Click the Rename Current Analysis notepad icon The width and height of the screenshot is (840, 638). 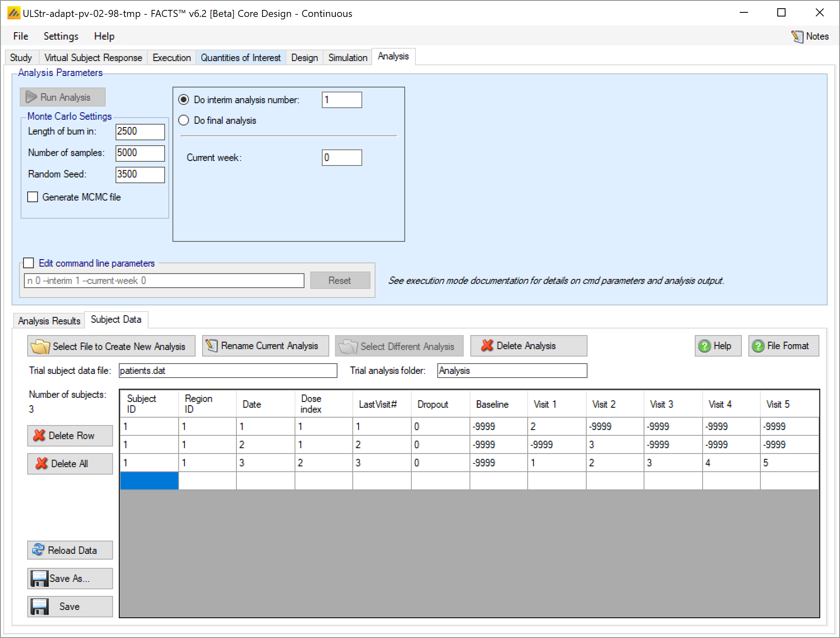[x=212, y=346]
